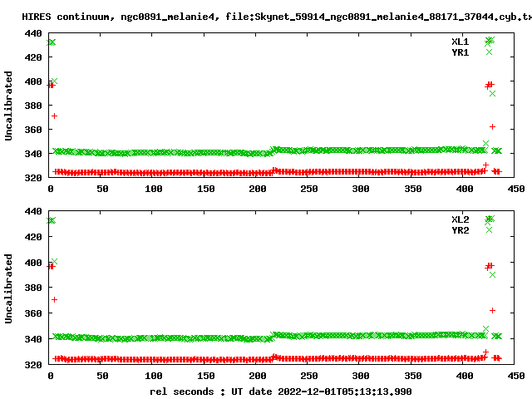Screen dimensions: 532x399
Task: Click the 320 y-tick label on upper plot
Action: (33, 178)
